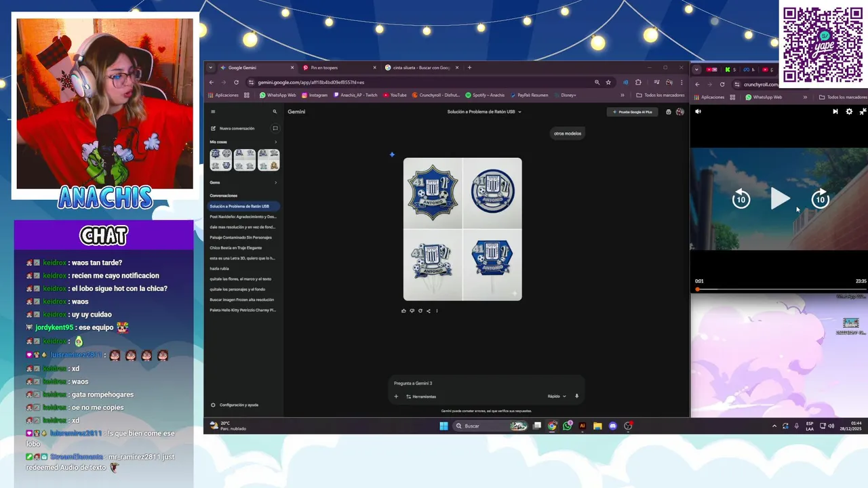The width and height of the screenshot is (868, 488).
Task: Click the Gemini sidebar search icon
Action: (x=275, y=112)
